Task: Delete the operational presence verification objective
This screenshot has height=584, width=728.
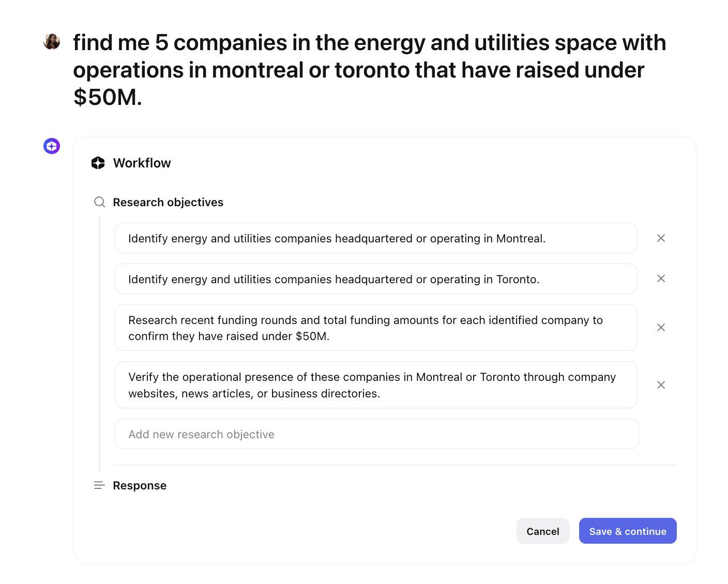Action: click(661, 385)
